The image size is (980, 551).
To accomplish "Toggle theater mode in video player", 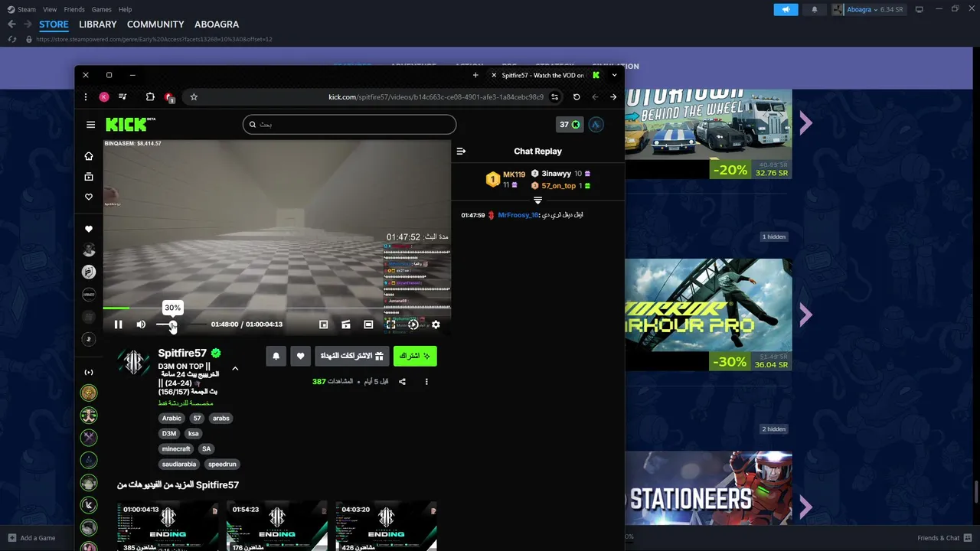I will coord(368,324).
